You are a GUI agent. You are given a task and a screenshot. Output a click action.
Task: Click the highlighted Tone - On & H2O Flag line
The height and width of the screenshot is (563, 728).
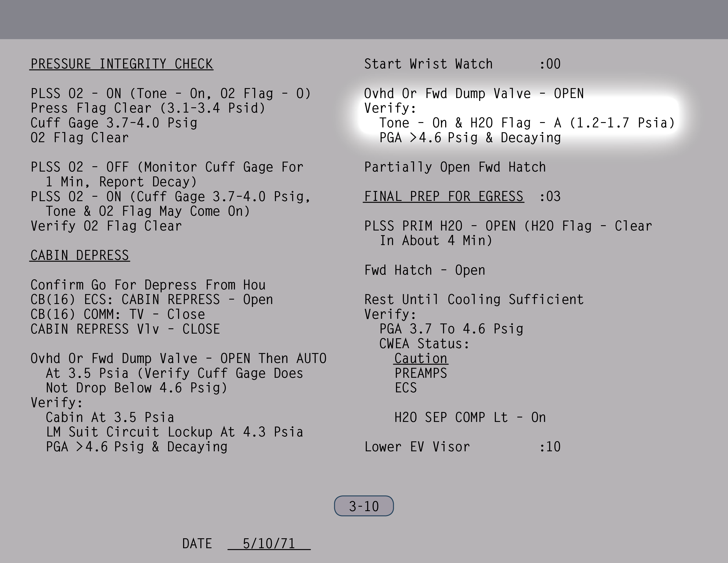[527, 123]
